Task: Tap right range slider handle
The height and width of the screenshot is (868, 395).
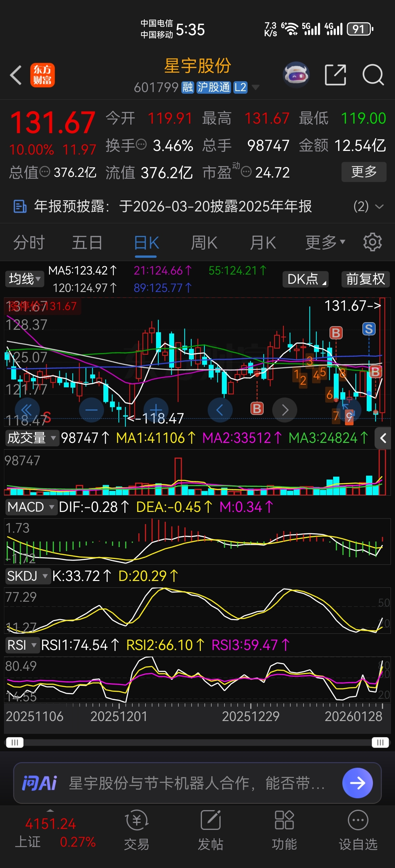Action: [x=380, y=742]
